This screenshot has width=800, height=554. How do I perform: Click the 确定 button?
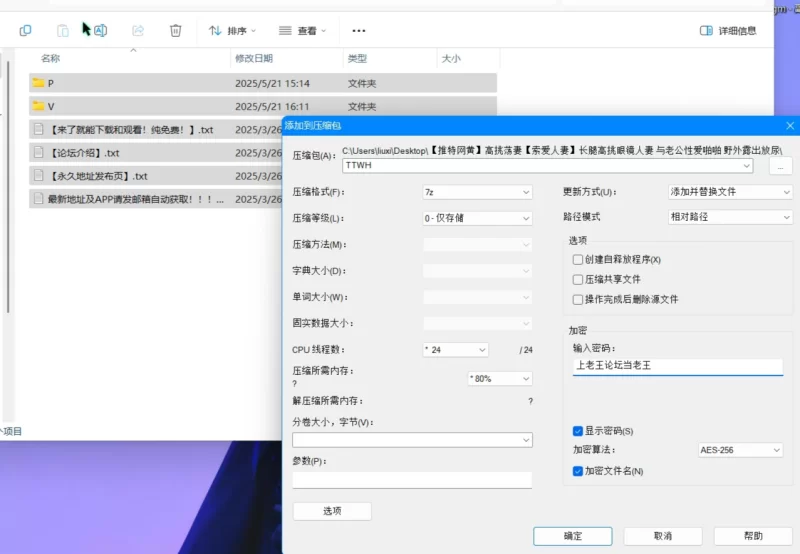(x=573, y=536)
